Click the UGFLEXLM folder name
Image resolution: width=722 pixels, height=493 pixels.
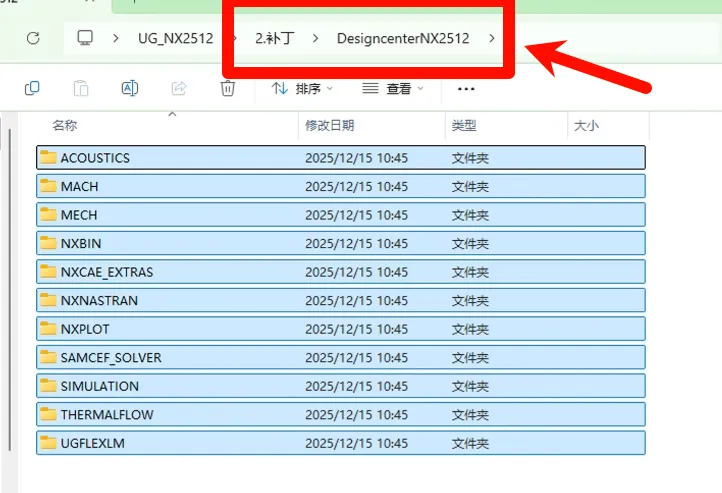[93, 443]
